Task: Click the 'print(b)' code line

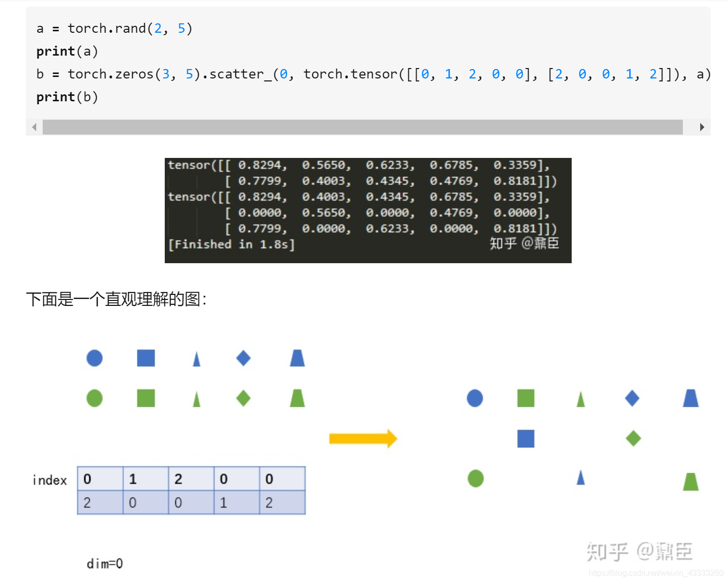Action: [x=67, y=97]
